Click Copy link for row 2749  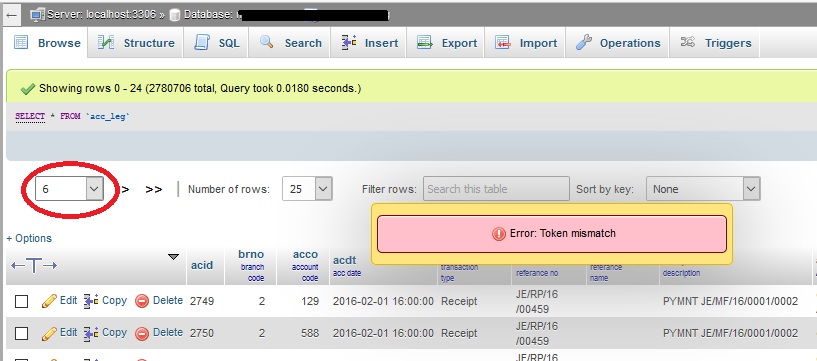pyautogui.click(x=114, y=301)
